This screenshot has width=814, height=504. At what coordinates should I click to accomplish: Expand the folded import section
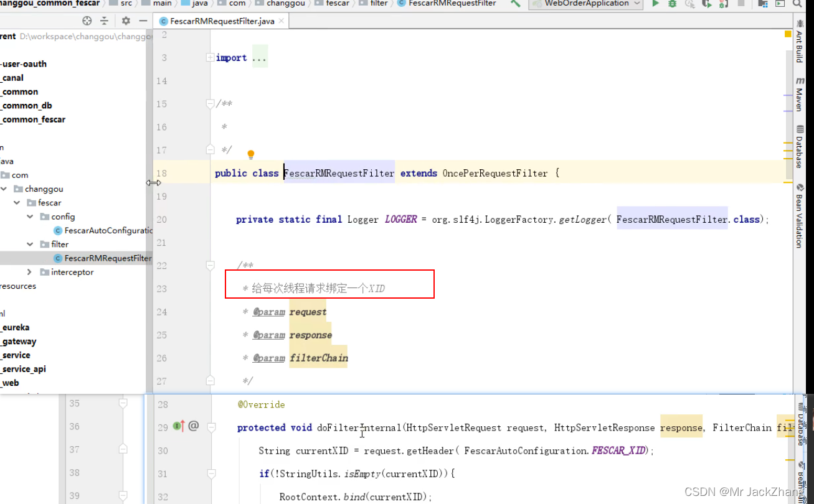click(x=210, y=58)
